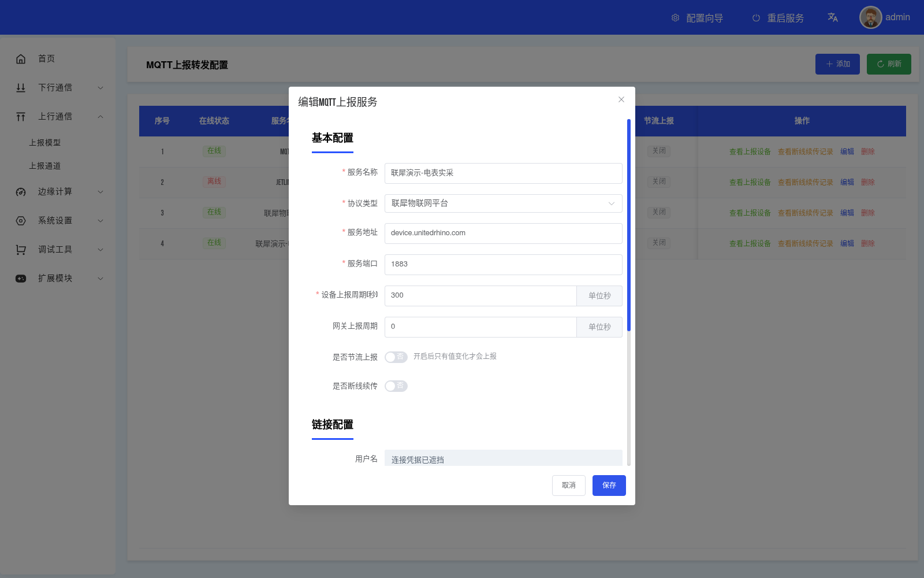Open the 上报通道 submenu item
Image resolution: width=924 pixels, height=578 pixels.
tap(45, 166)
